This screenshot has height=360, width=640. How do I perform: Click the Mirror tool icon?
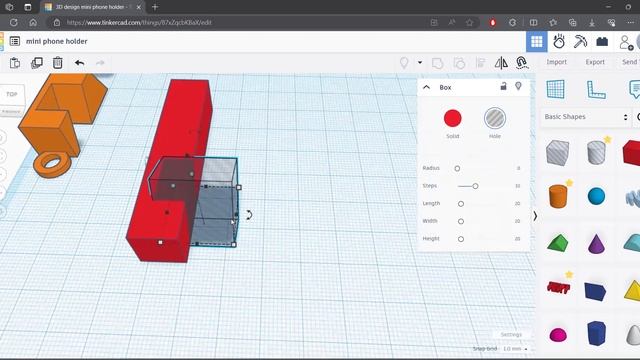tap(501, 63)
